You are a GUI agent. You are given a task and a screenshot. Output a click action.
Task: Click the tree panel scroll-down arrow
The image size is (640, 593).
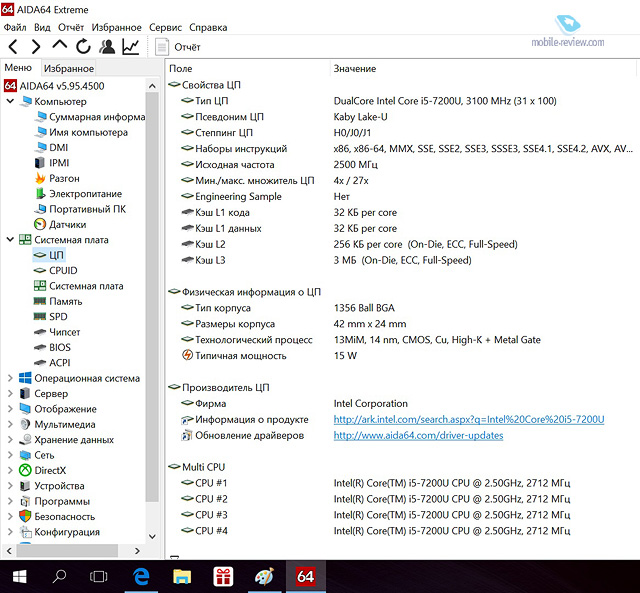(x=152, y=536)
